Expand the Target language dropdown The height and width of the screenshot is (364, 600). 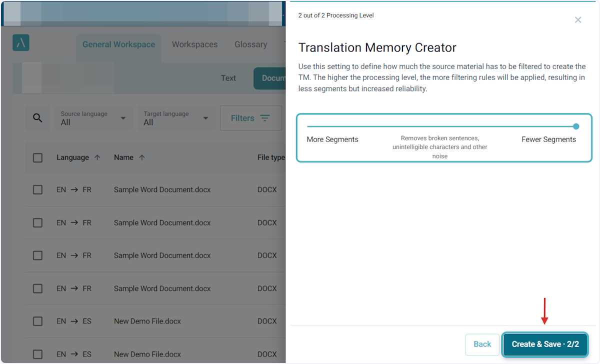(x=176, y=118)
